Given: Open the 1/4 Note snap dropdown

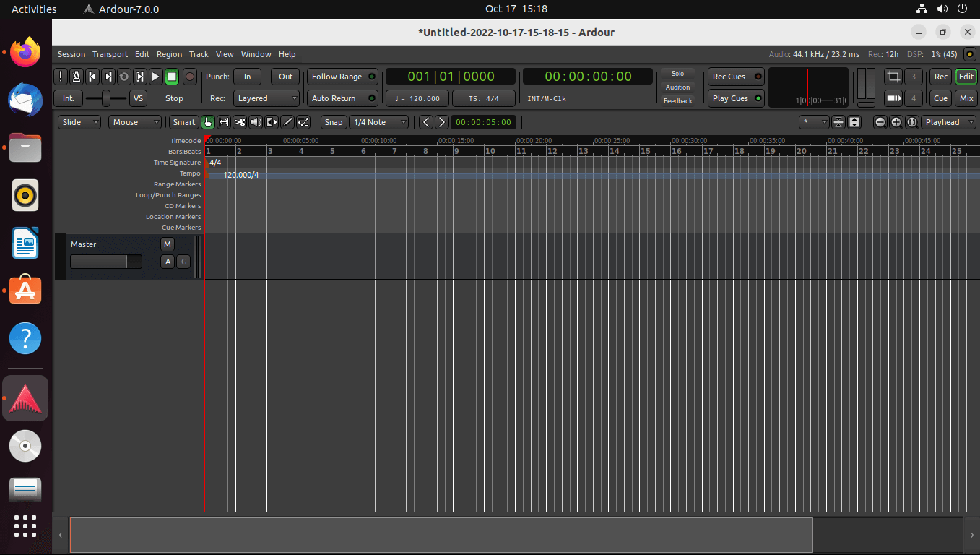Looking at the screenshot, I should point(379,122).
